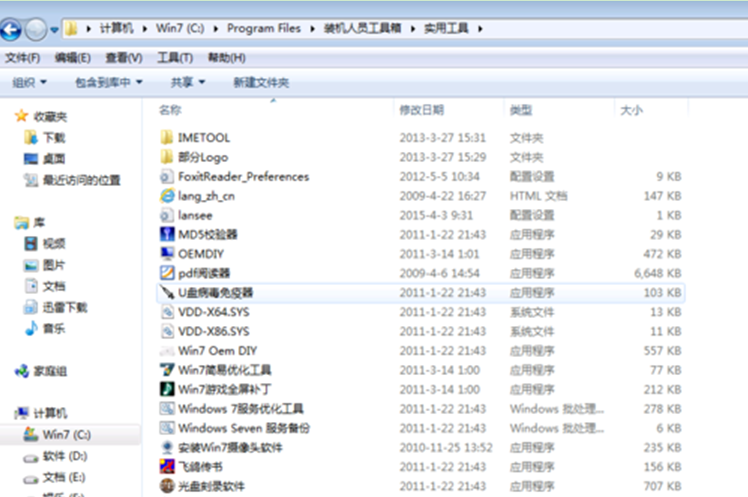The height and width of the screenshot is (497, 748).
Task: Open the 文档 library
Action: point(54,286)
